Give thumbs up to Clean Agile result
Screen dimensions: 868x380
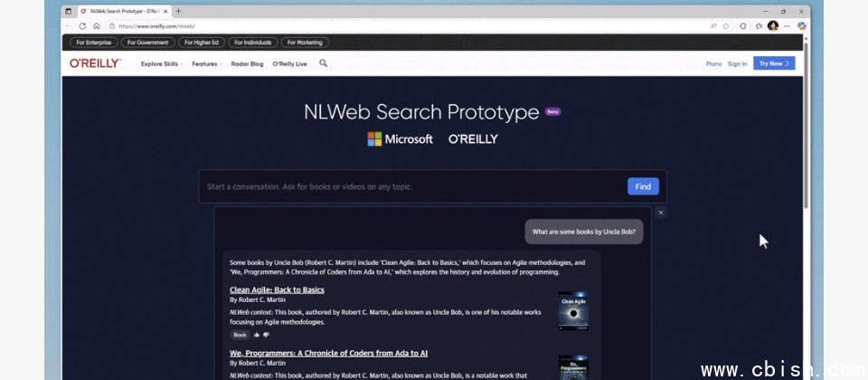(257, 335)
